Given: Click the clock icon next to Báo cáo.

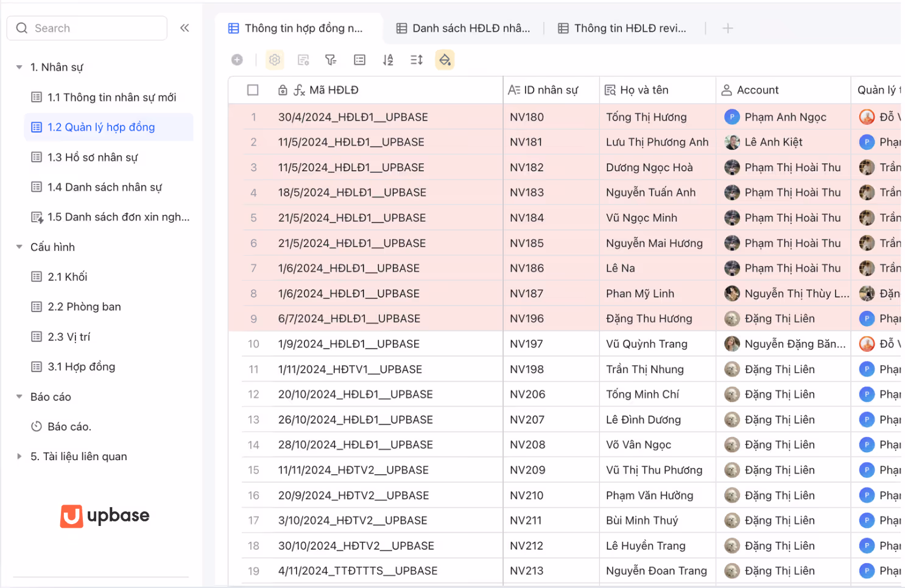Looking at the screenshot, I should click(x=37, y=427).
